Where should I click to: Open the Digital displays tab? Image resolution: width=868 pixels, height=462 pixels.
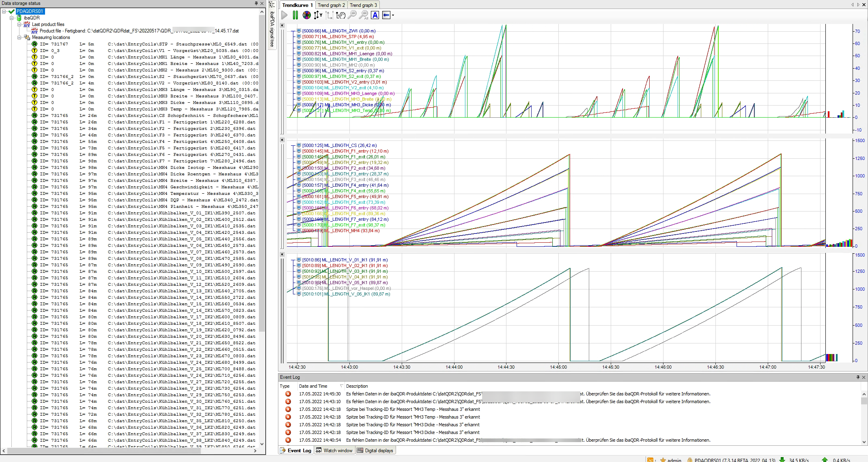pyautogui.click(x=375, y=450)
